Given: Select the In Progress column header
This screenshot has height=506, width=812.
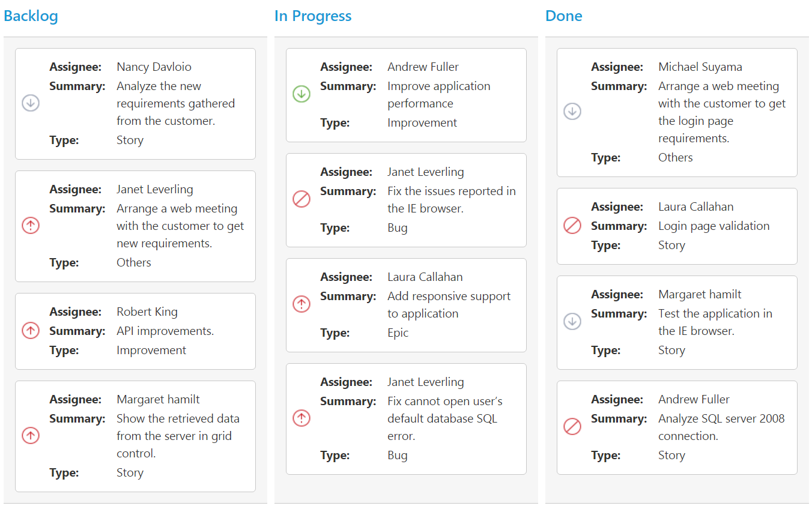Looking at the screenshot, I should tap(313, 16).
